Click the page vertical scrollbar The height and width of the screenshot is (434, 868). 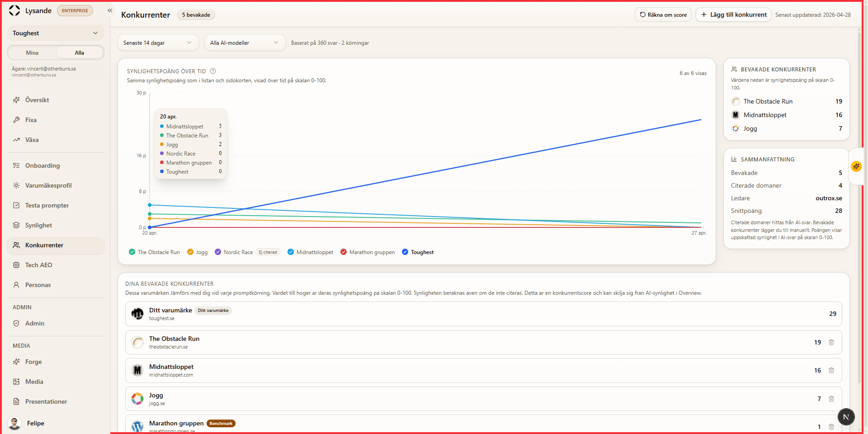click(859, 208)
